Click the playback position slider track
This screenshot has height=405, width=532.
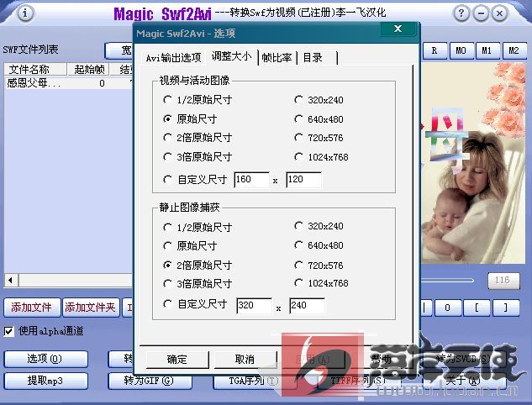click(447, 281)
